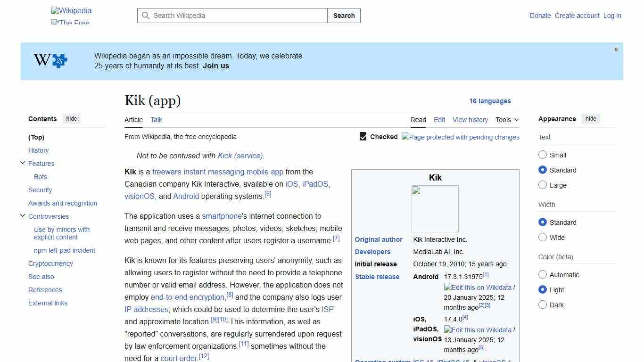This screenshot has height=362, width=644.
Task: Open the Tools dropdown menu
Action: pyautogui.click(x=507, y=120)
